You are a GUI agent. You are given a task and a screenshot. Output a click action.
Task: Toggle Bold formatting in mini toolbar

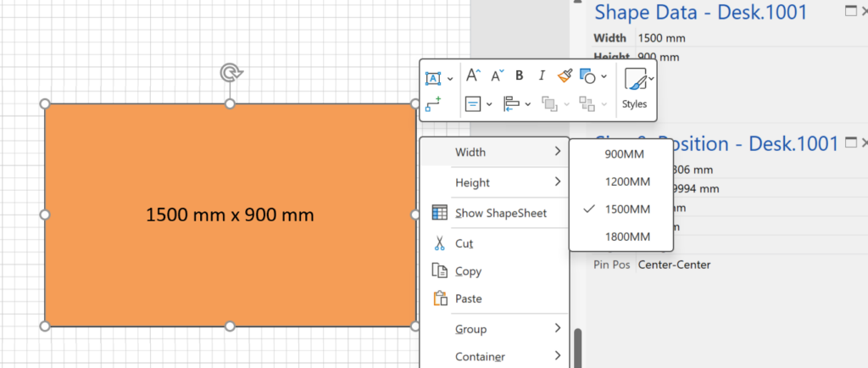(519, 75)
